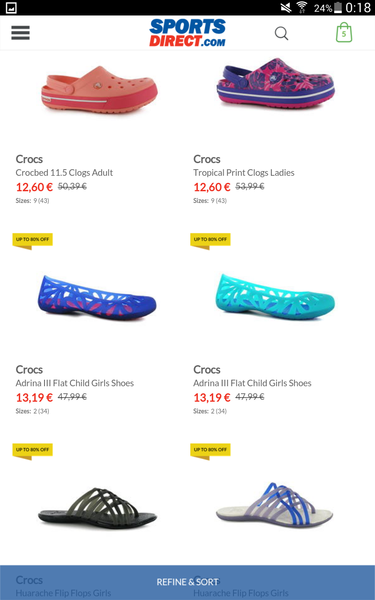Click the SportsDirect.com logo
The image size is (375, 600).
point(187,33)
